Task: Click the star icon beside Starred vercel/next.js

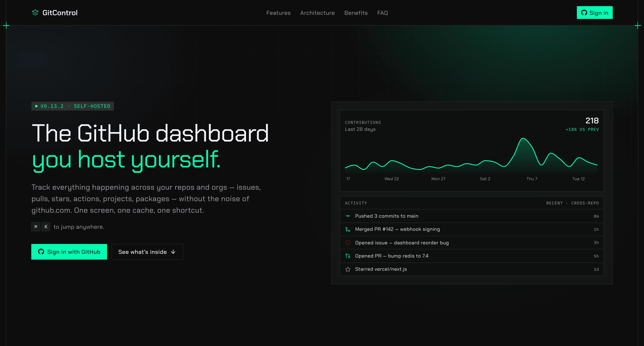Action: tap(348, 269)
